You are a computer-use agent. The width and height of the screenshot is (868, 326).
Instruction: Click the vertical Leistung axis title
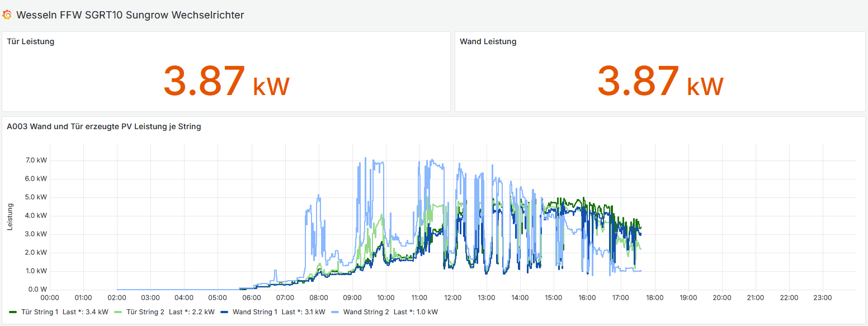[x=10, y=217]
